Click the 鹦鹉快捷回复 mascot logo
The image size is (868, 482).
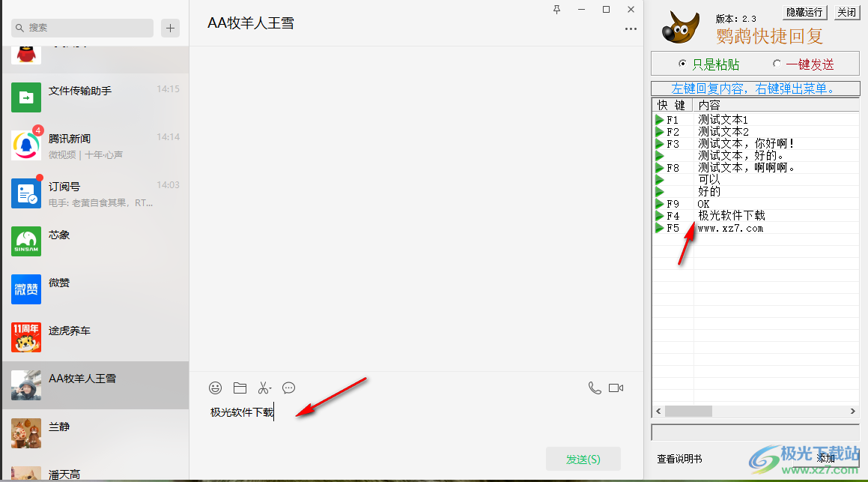[680, 28]
